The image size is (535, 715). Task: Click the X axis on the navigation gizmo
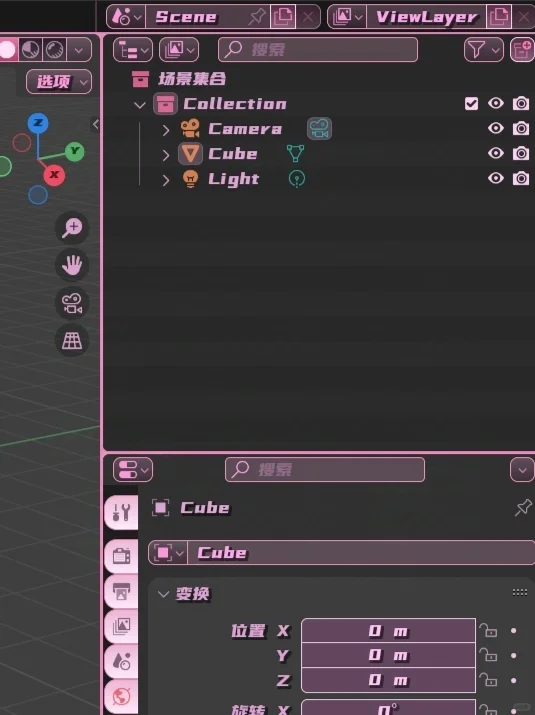(54, 175)
